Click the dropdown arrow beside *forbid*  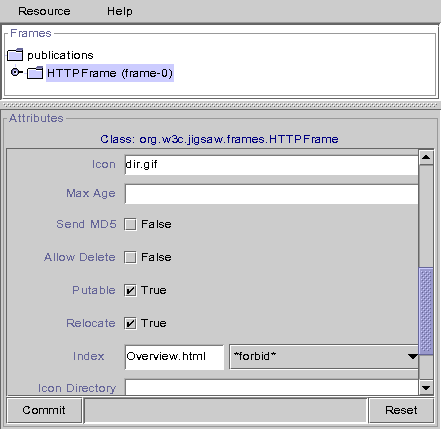[413, 357]
